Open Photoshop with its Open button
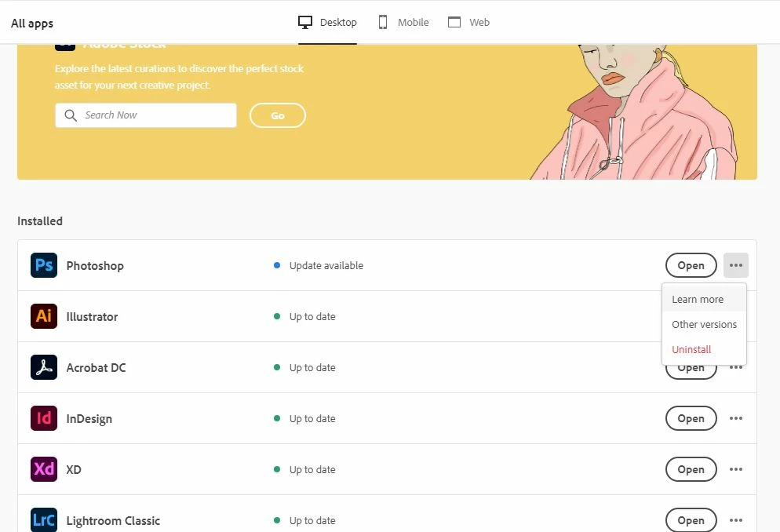780x532 pixels. (691, 265)
